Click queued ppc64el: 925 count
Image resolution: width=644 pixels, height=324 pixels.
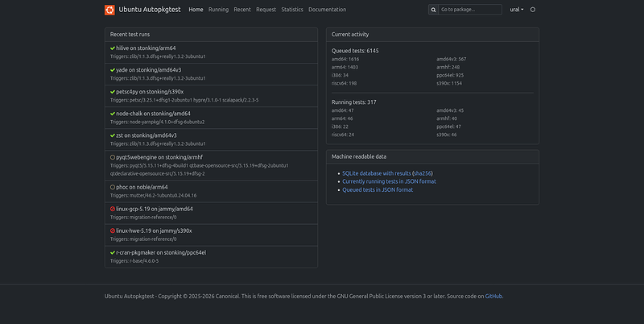tap(450, 75)
